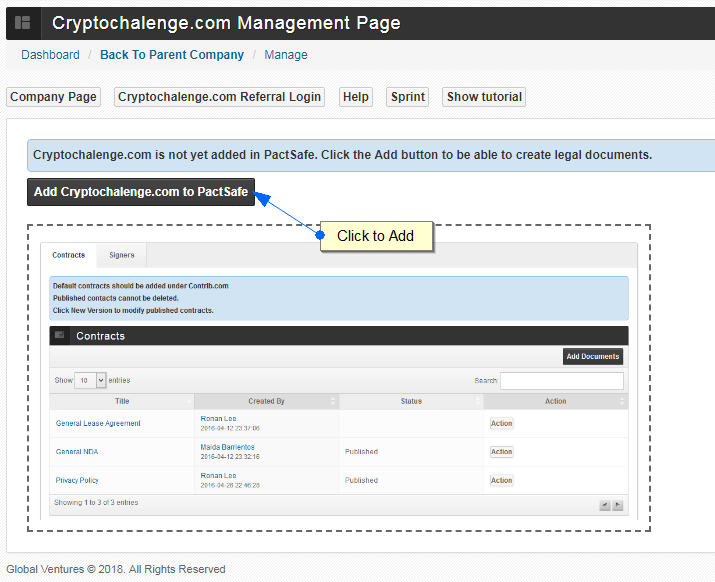Open the General Lease Agreement contract
715x582 pixels.
click(98, 423)
